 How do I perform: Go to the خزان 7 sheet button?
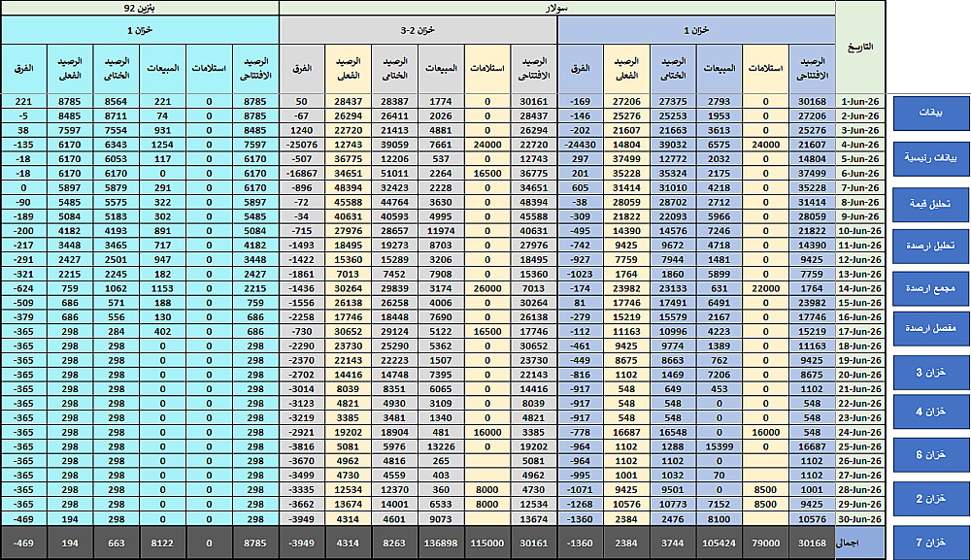click(x=931, y=543)
